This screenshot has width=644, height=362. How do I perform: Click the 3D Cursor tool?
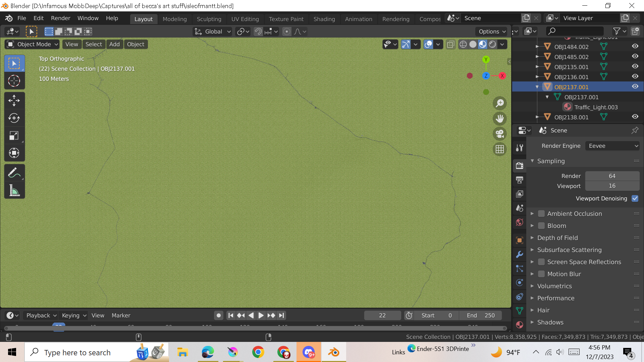(14, 81)
